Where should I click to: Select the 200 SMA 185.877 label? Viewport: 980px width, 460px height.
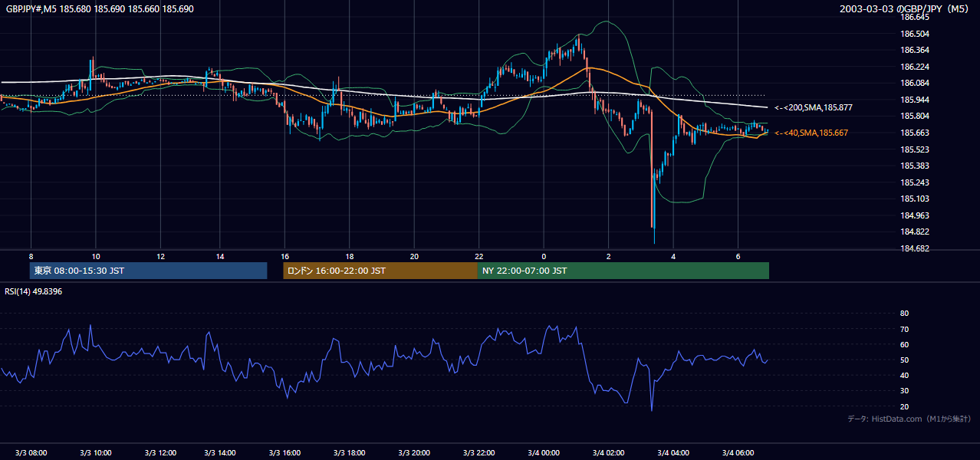coord(814,108)
